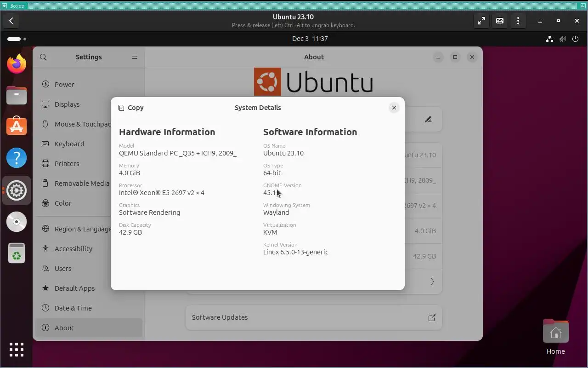Open Trash from the dock
This screenshot has height=368, width=588.
pos(17,253)
